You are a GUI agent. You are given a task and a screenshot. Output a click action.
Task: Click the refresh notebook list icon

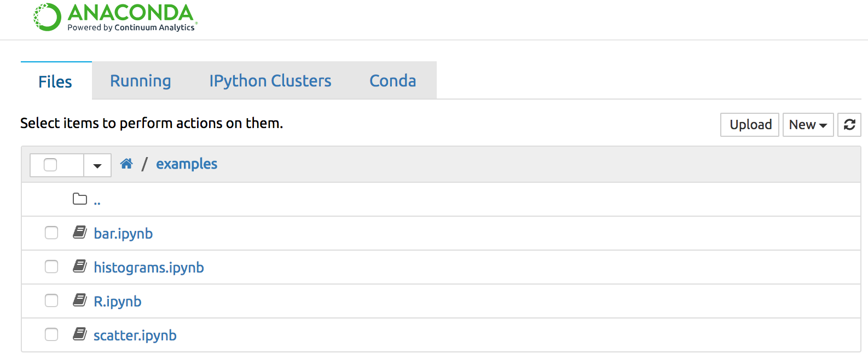[x=849, y=125]
